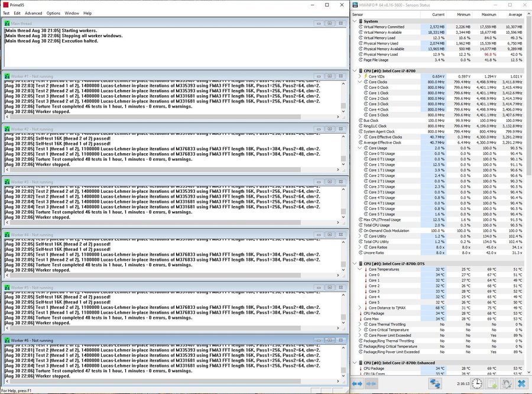Click the Worker #4 window icon
The width and height of the screenshot is (532, 394).
[7, 235]
